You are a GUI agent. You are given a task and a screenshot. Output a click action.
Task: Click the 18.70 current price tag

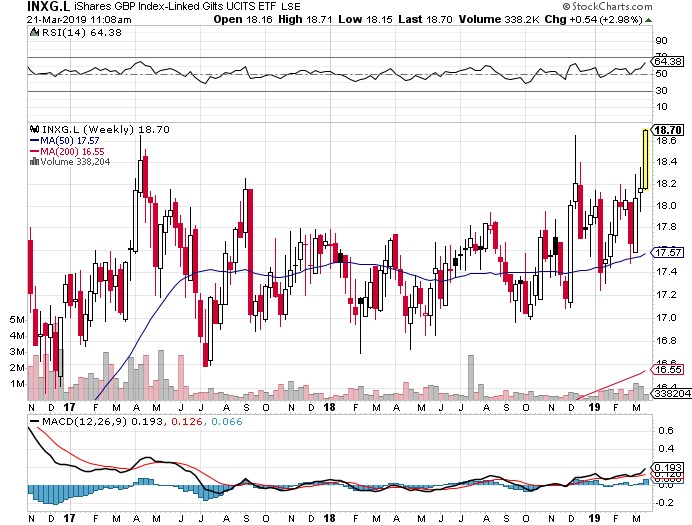668,130
